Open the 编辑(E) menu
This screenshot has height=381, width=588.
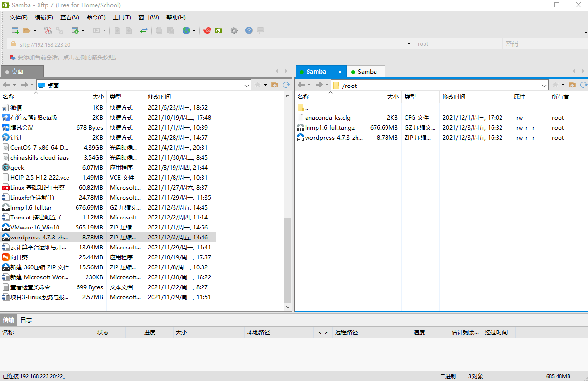tap(44, 18)
